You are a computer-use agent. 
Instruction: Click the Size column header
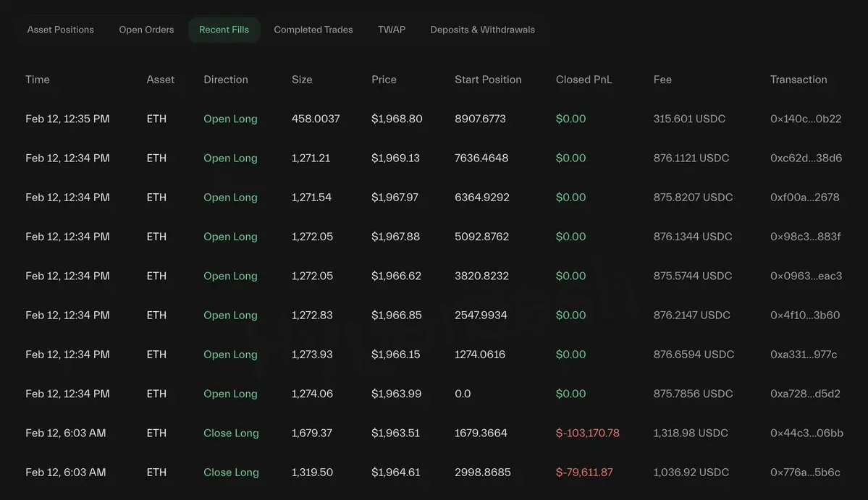tap(302, 80)
